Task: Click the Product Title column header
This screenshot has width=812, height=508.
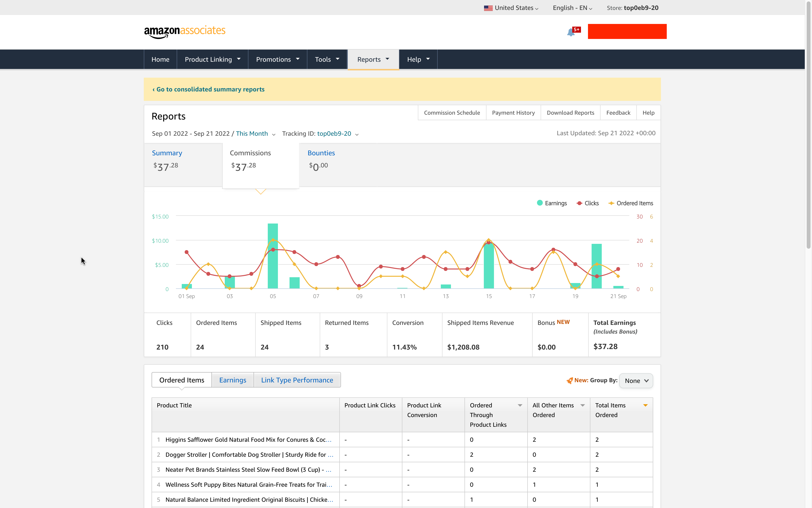Action: [245, 415]
